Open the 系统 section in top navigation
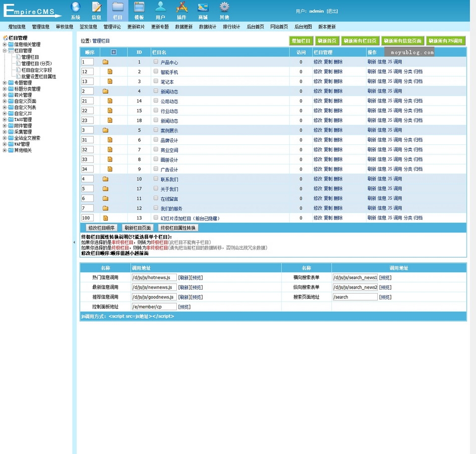Image resolution: width=476 pixels, height=454 pixels. coord(75,11)
